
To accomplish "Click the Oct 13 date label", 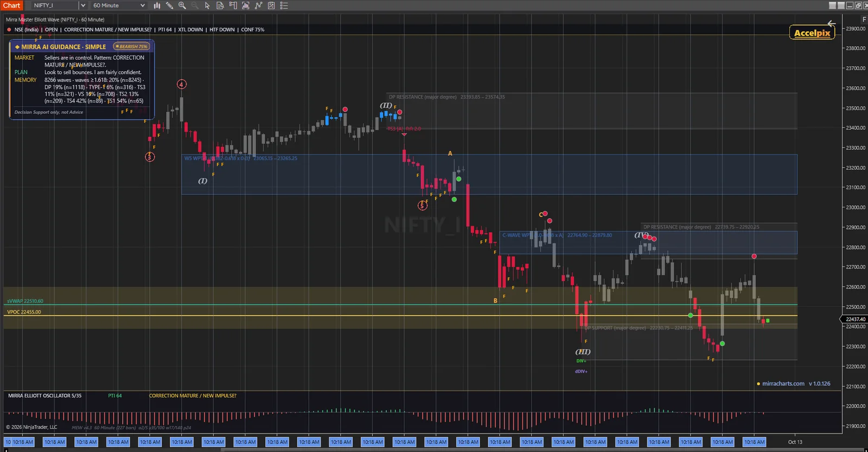I will click(795, 442).
